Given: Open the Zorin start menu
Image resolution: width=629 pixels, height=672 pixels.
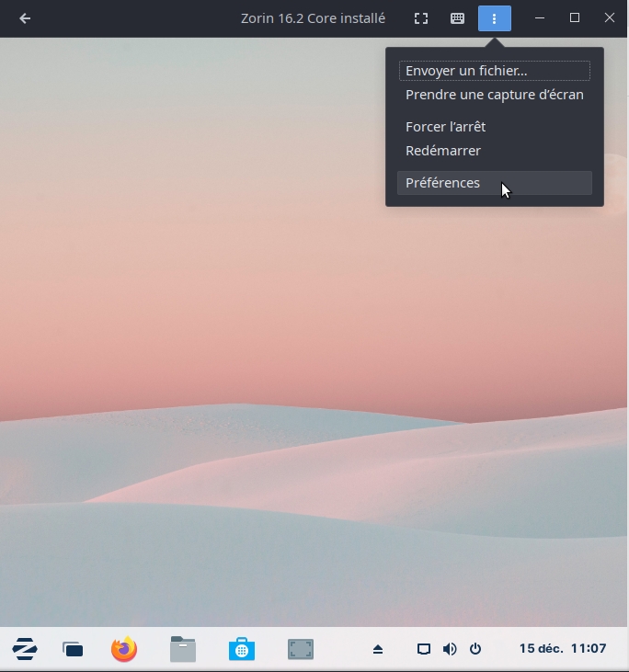Looking at the screenshot, I should tap(25, 649).
